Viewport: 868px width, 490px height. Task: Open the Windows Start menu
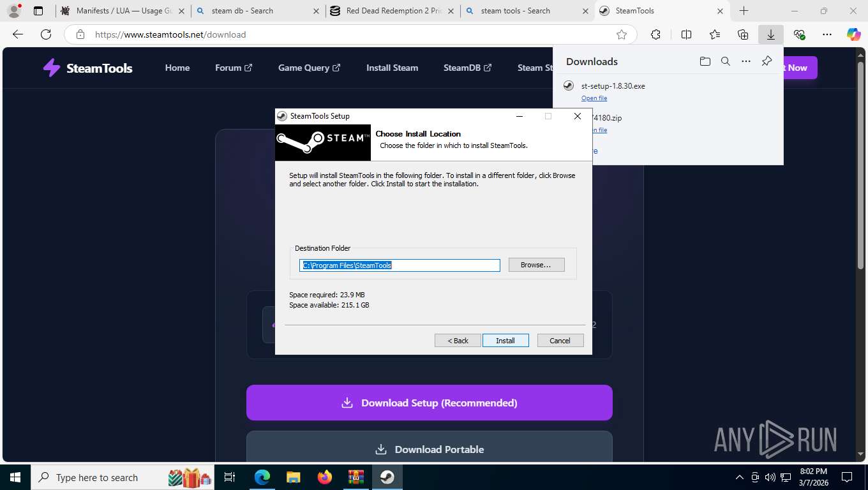point(15,477)
